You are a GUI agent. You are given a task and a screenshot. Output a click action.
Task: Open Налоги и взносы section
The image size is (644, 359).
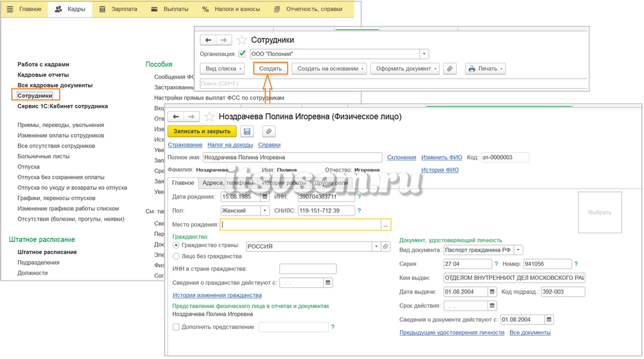point(231,9)
